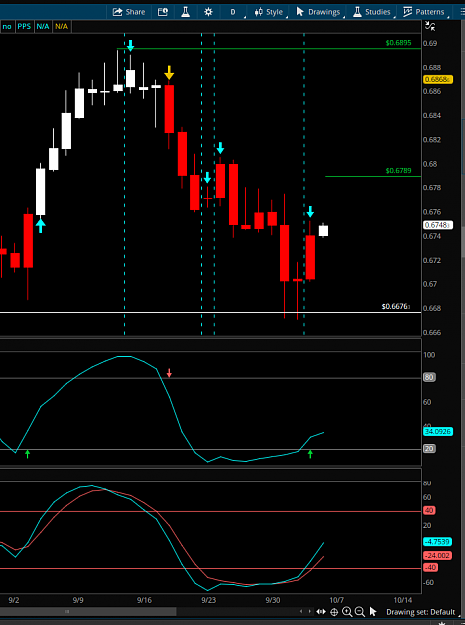The height and width of the screenshot is (625, 465).
Task: Click the zoom in magnifier icon
Action: (347, 611)
